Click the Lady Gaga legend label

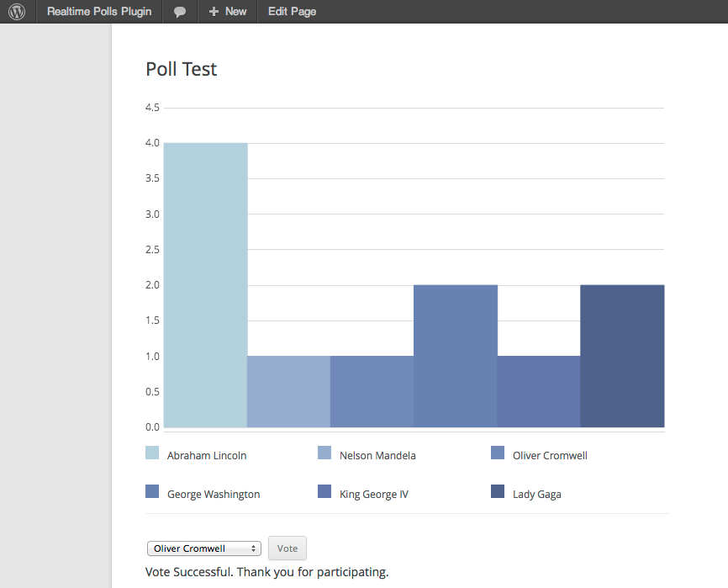point(536,494)
